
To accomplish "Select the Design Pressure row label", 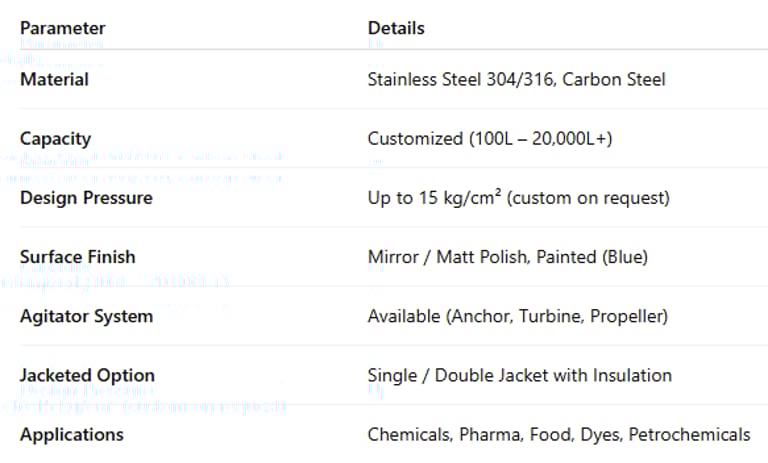I will point(86,198).
